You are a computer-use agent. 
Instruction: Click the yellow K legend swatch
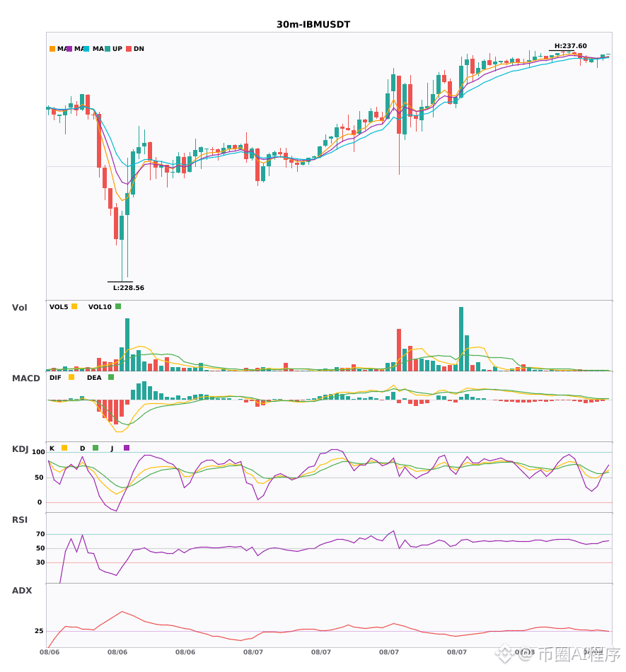pos(64,448)
